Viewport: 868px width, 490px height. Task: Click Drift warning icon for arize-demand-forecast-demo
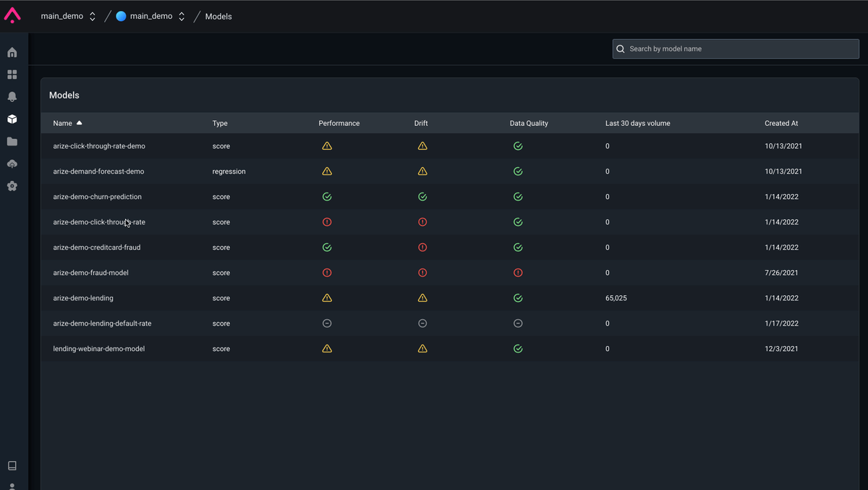point(422,172)
